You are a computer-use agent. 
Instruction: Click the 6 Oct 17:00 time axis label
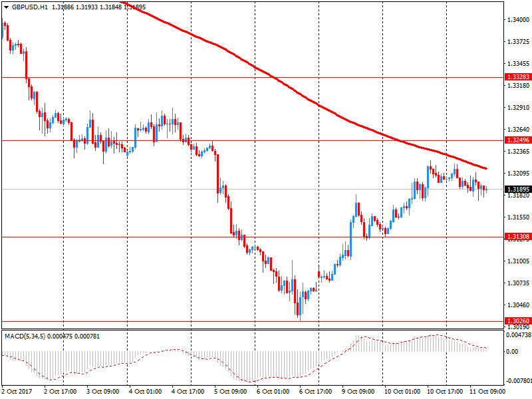[315, 392]
